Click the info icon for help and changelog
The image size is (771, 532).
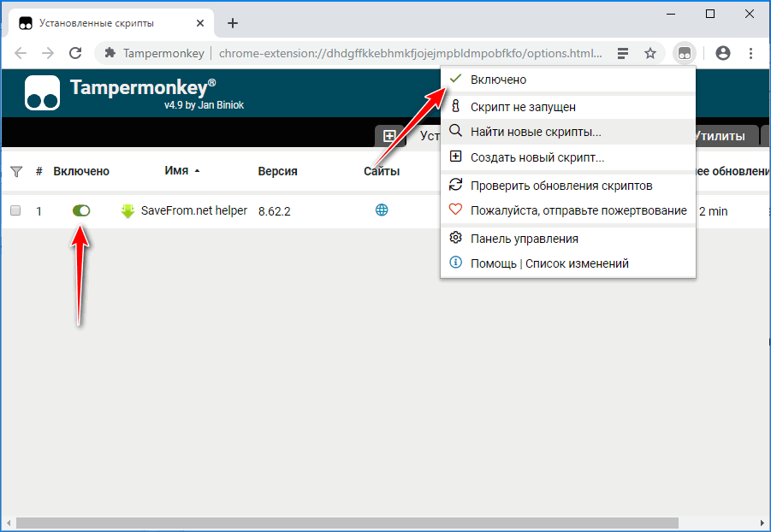point(456,262)
